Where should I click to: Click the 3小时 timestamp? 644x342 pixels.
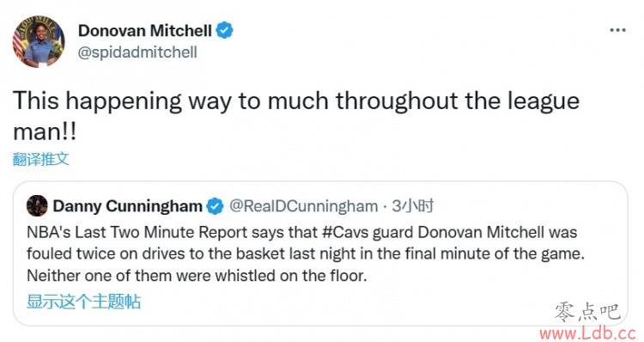click(412, 205)
